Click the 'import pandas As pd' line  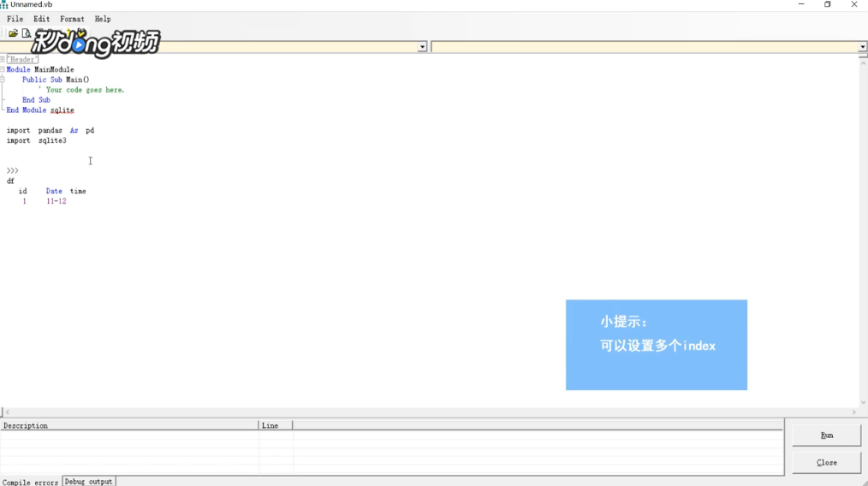(51, 131)
